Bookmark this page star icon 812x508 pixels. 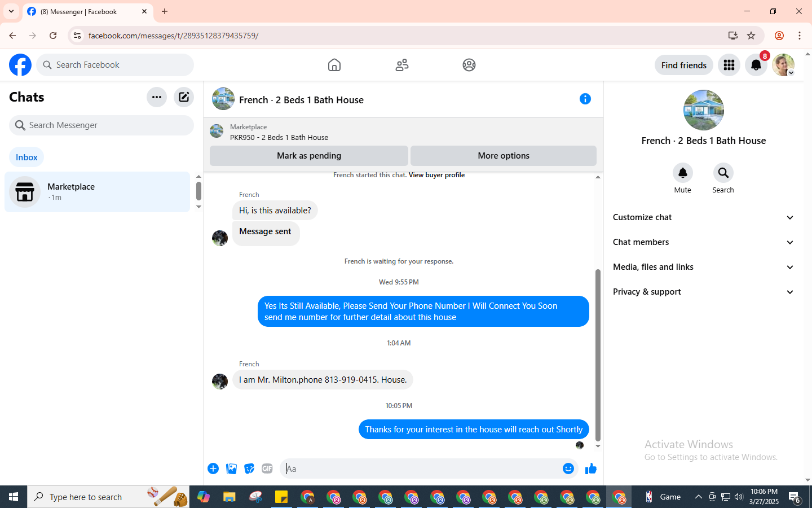[x=751, y=36]
